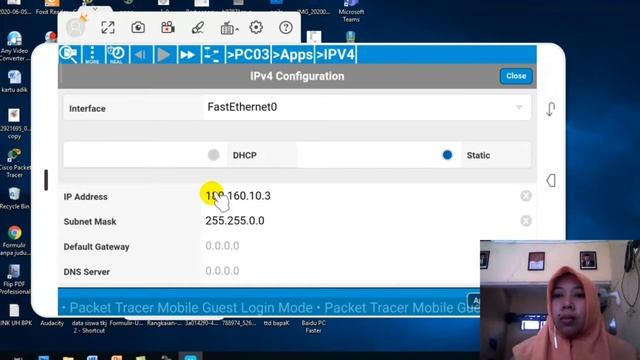The height and width of the screenshot is (360, 640).
Task: Select the DHCP radio button
Action: (213, 155)
